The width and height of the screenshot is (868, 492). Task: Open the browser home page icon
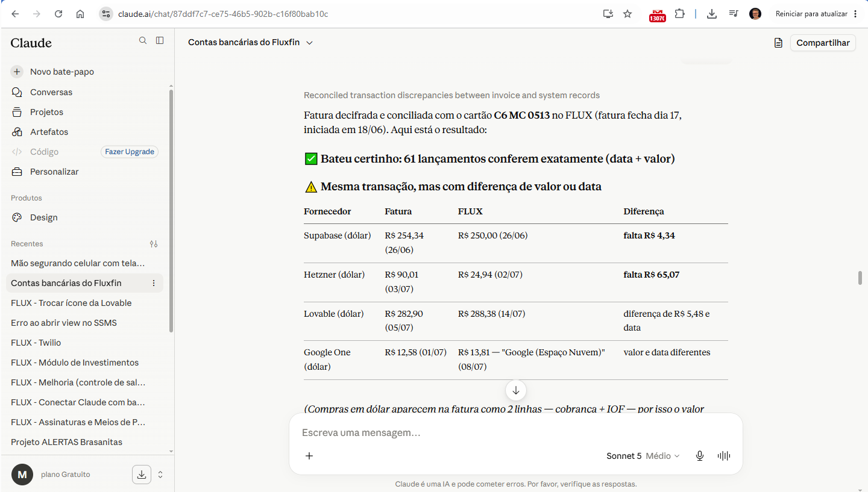pos(80,14)
